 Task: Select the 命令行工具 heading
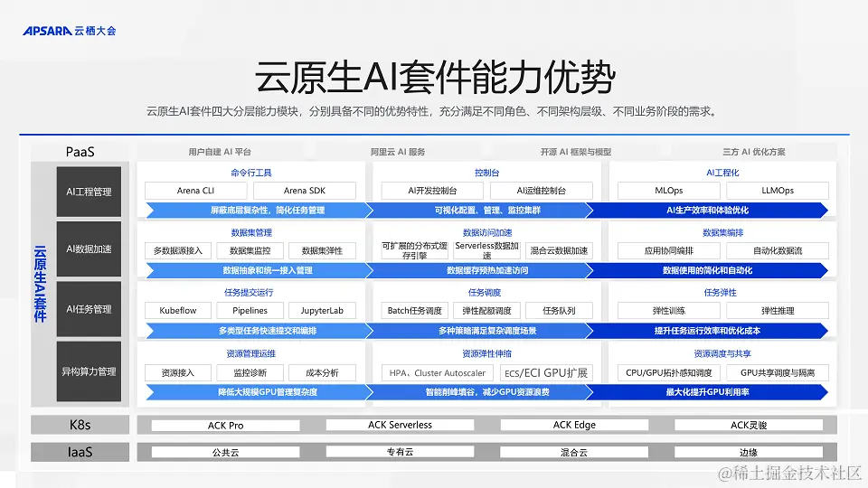[250, 173]
